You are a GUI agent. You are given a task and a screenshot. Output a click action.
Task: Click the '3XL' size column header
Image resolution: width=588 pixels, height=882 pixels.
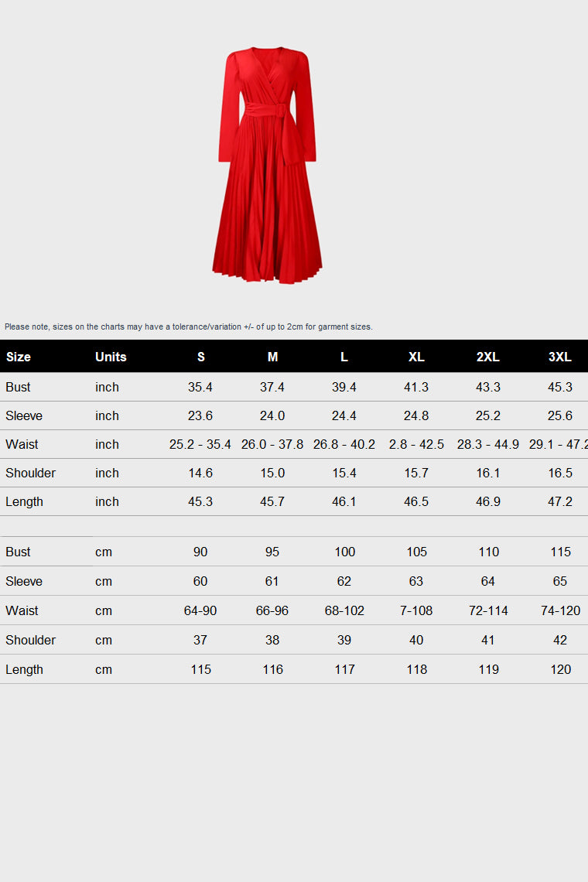560,357
